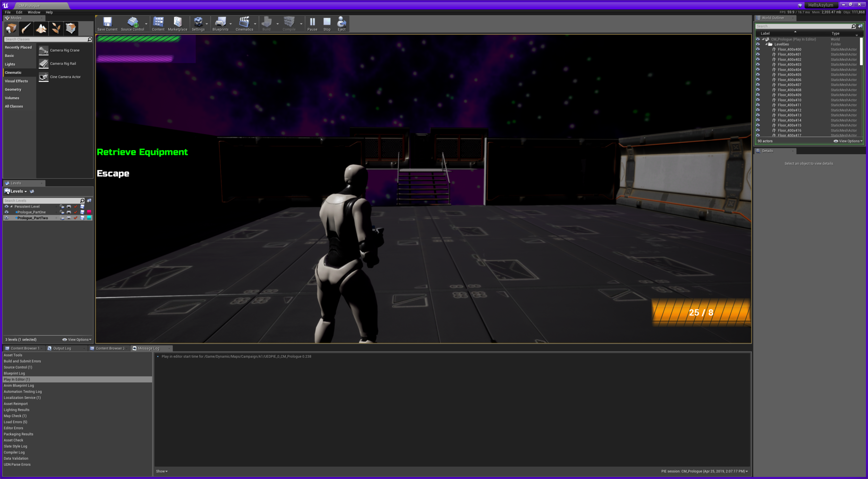Screen dimensions: 868x479
Task: Switch to the Output Log tab
Action: point(62,348)
